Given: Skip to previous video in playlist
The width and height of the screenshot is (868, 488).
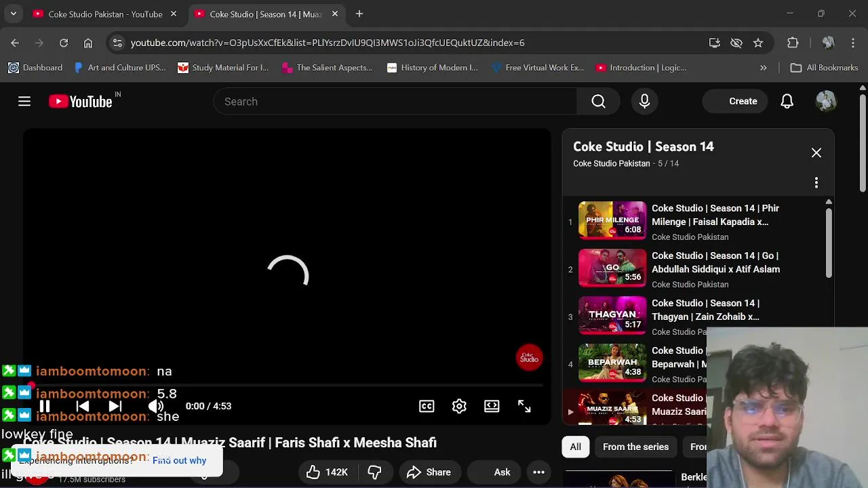Looking at the screenshot, I should click(83, 406).
